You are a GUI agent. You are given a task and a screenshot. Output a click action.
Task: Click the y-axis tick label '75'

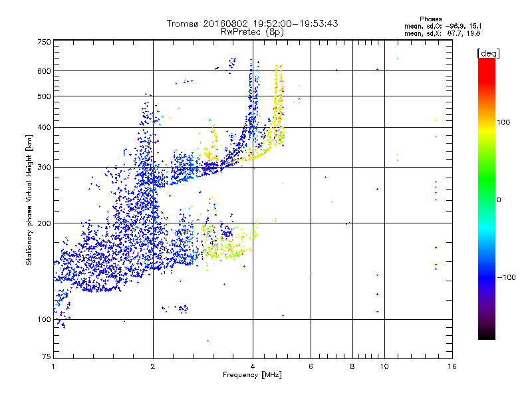(x=47, y=356)
